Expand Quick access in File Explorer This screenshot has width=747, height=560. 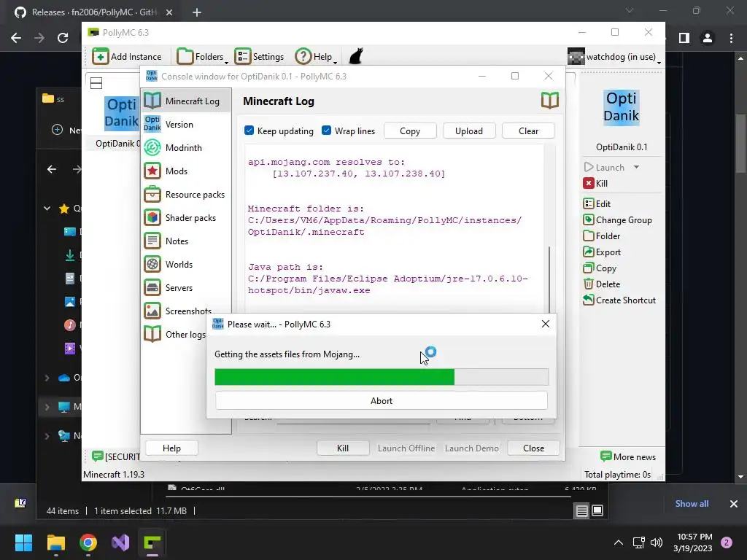(47, 208)
